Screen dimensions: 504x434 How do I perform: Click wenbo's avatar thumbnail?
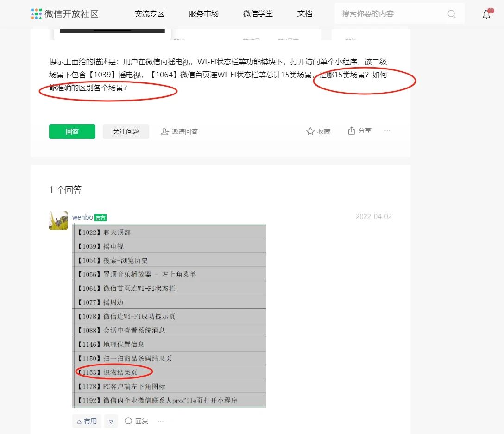click(58, 220)
